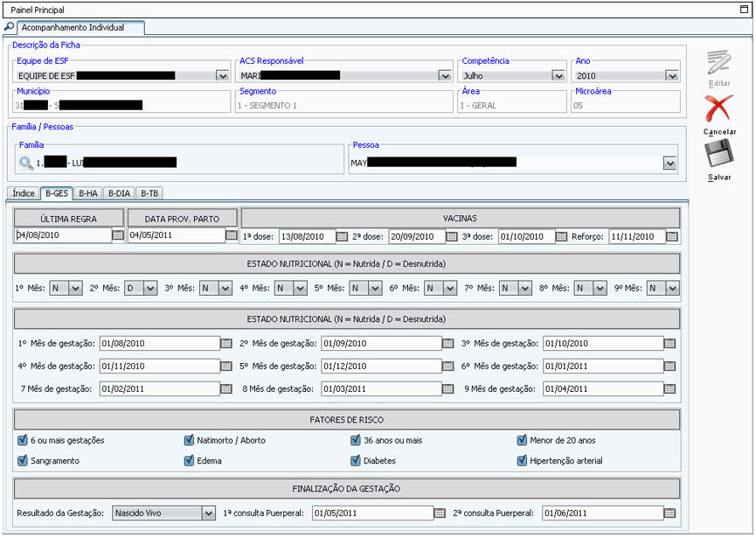The image size is (756, 538).
Task: Open the 2º Mês nutritional status dropdown
Action: click(x=150, y=288)
